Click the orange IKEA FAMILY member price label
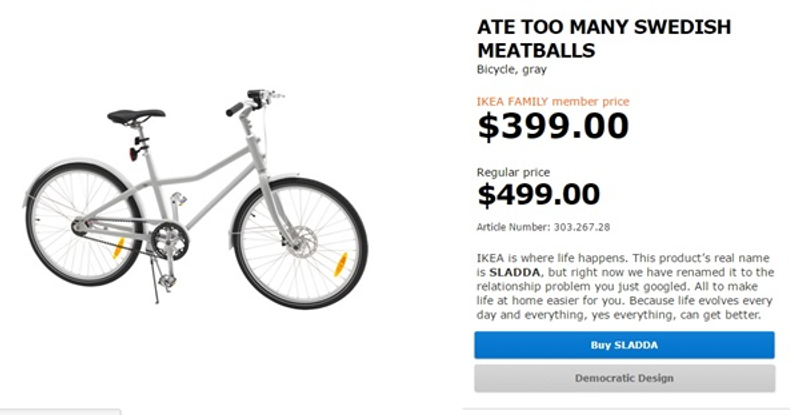This screenshot has height=415, width=800. click(x=552, y=101)
